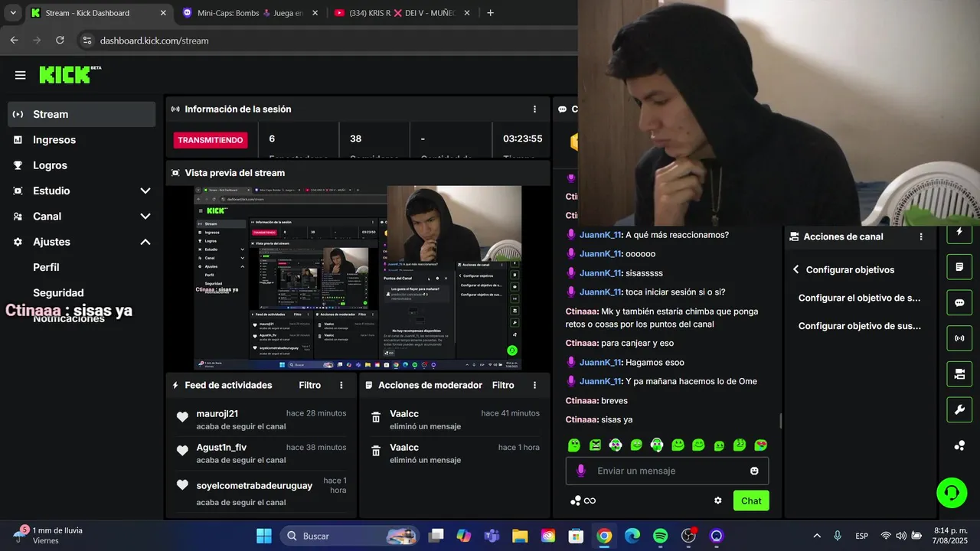
Task: Open more options for Feed de actividades
Action: [x=341, y=385]
